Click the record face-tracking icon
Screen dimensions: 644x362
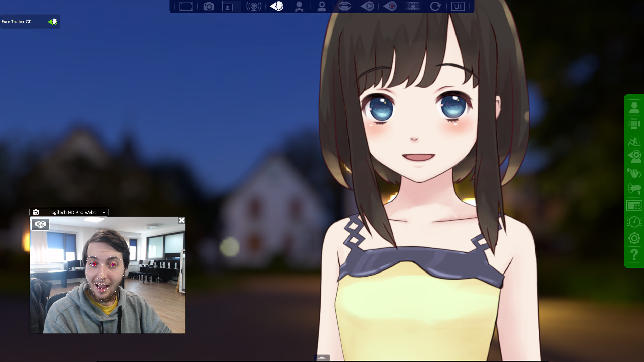(390, 6)
